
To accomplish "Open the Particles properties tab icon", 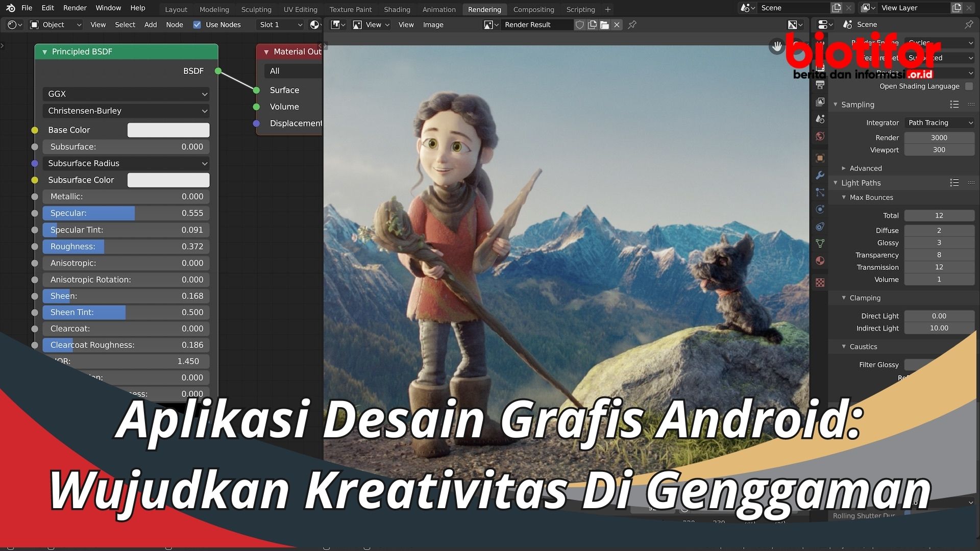I will pos(820,192).
